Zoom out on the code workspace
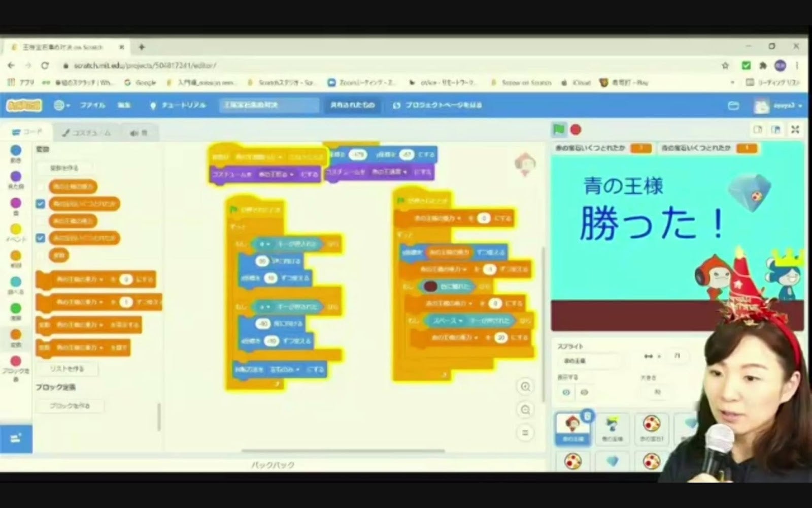Screen dimensions: 812x508 pos(525,410)
